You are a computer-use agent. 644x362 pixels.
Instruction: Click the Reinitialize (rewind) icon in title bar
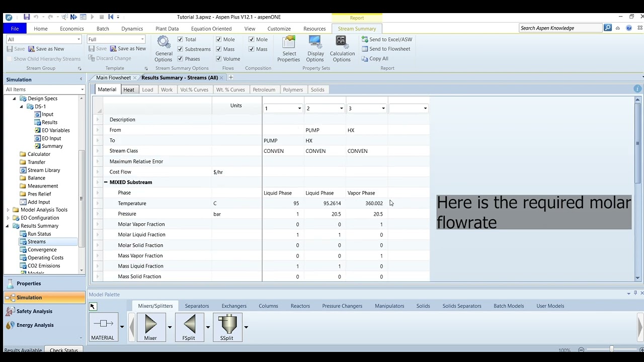111,17
